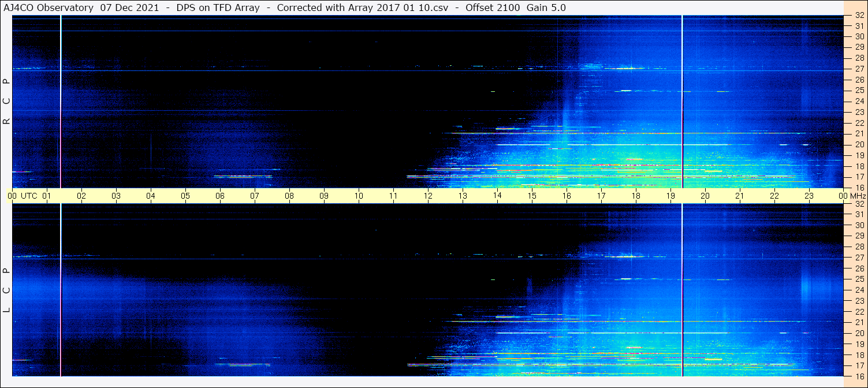Click the LCP vertical axis label
Viewport: 868px width, 388px height.
tap(6, 290)
